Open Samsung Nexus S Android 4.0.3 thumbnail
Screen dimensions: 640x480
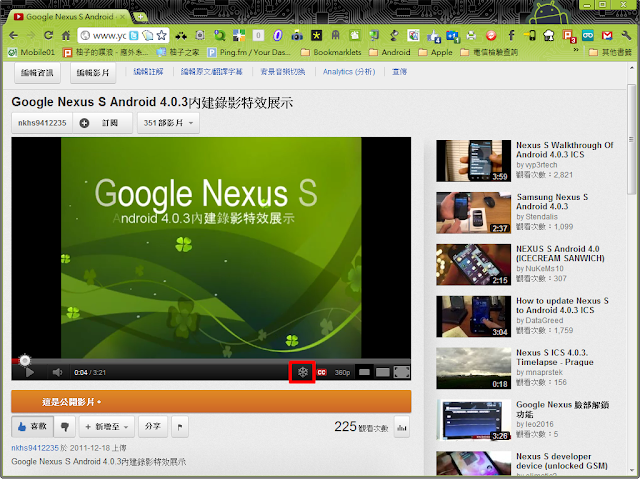[x=473, y=213]
